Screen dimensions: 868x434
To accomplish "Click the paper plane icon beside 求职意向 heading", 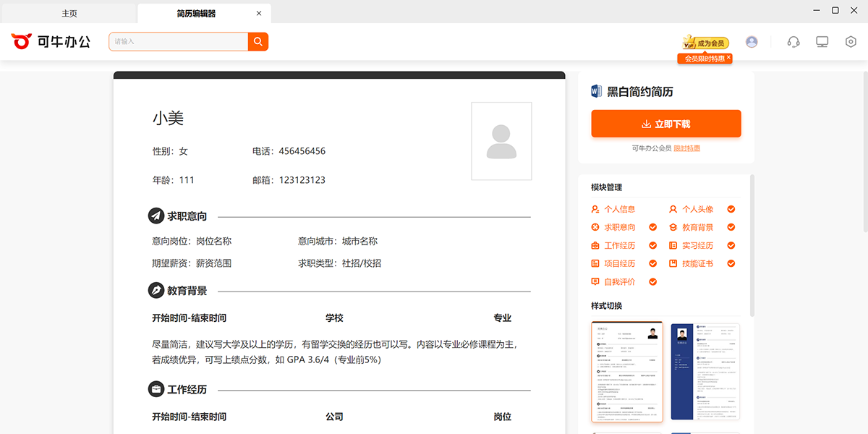I will pyautogui.click(x=156, y=216).
